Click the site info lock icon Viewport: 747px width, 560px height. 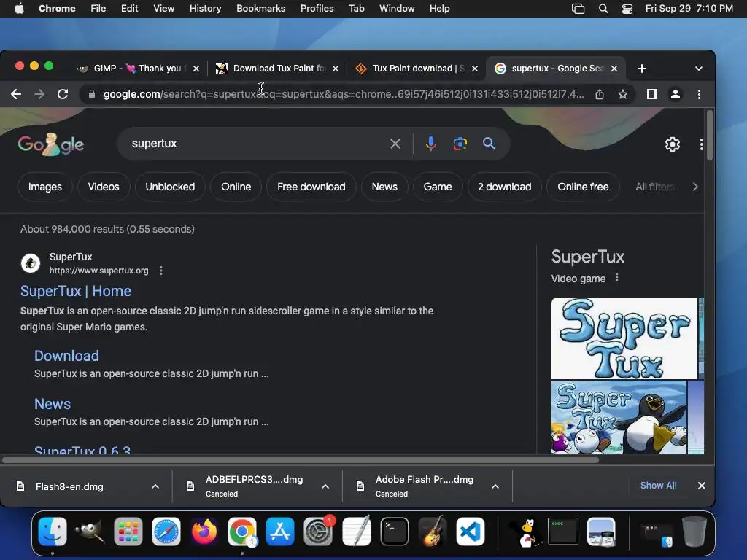[x=91, y=94]
